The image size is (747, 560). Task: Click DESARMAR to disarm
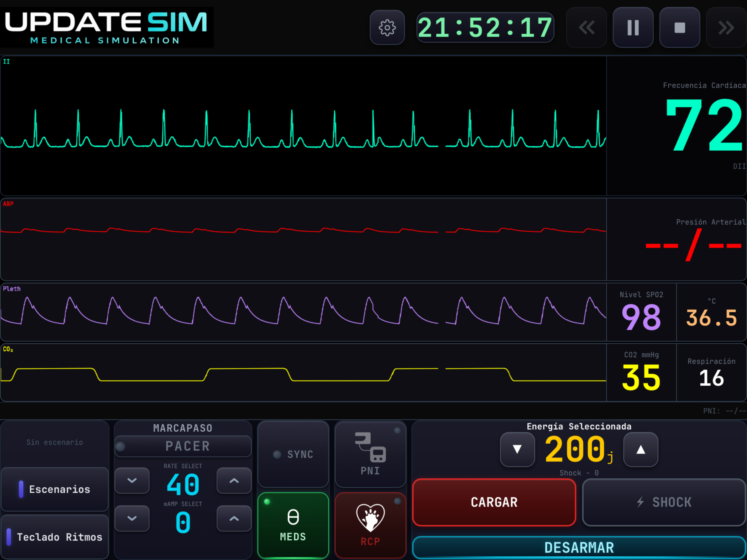(x=579, y=547)
